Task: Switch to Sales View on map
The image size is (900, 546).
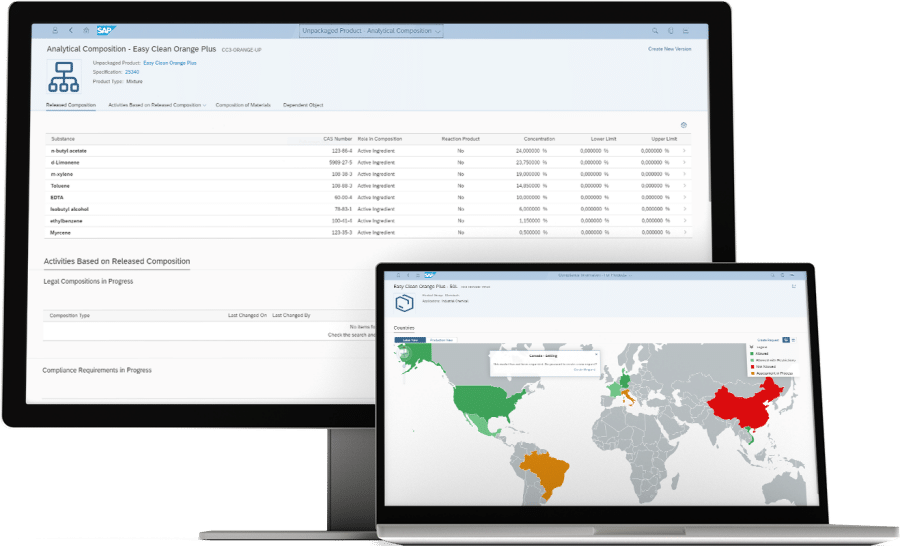Action: pos(410,340)
